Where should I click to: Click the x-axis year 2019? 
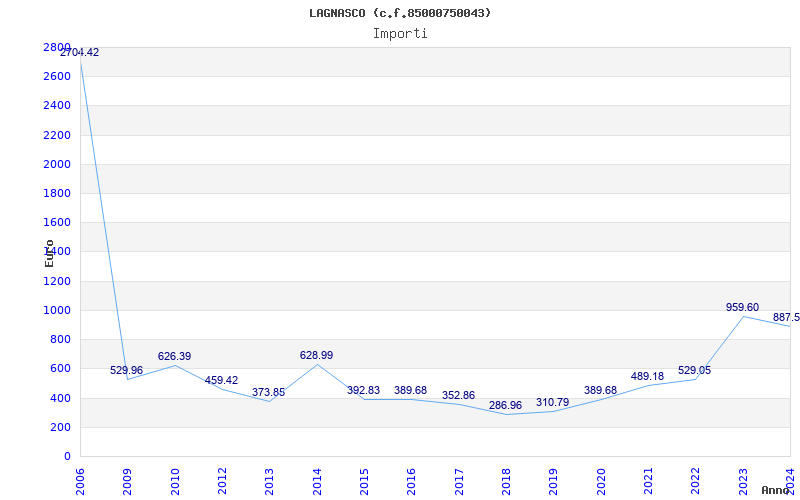[554, 481]
